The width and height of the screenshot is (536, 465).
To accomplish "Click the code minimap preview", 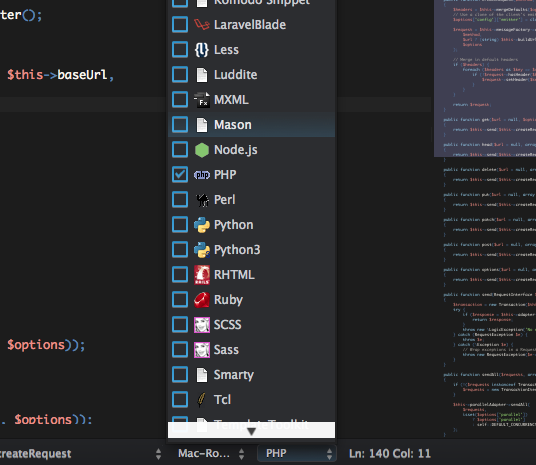I will click(485, 219).
